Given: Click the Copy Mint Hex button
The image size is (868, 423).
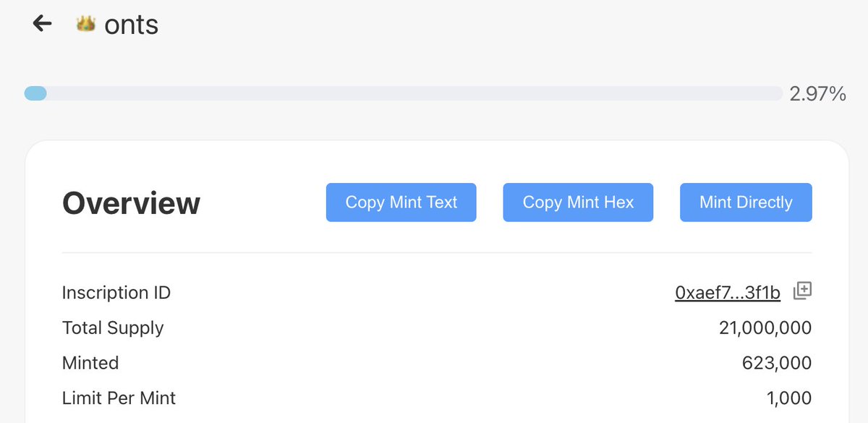Looking at the screenshot, I should [x=578, y=202].
